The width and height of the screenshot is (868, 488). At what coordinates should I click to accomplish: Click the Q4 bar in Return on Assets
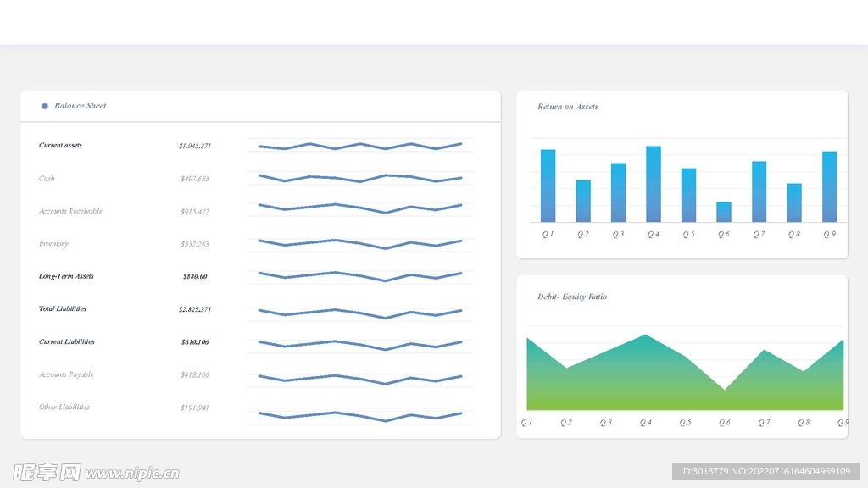(x=654, y=185)
